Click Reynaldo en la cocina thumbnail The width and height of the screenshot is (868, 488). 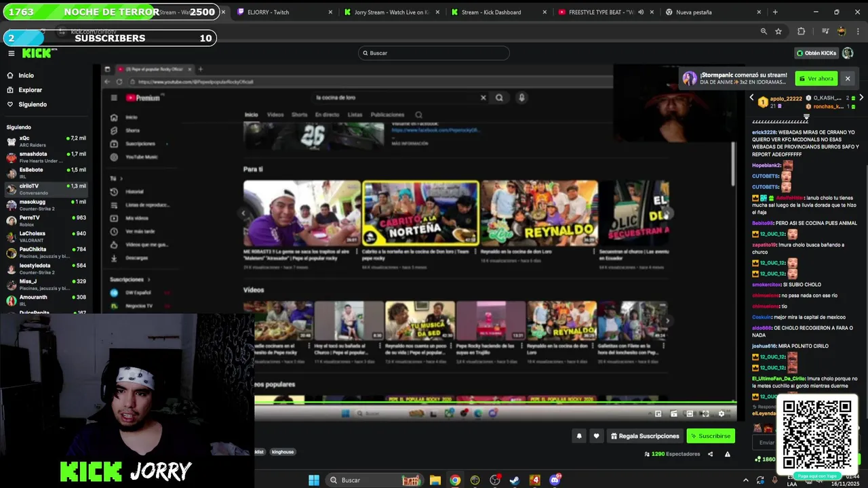click(539, 213)
